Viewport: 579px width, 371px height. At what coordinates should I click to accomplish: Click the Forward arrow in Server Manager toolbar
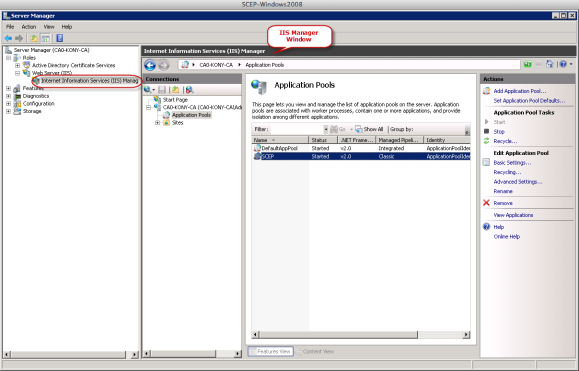click(x=19, y=38)
